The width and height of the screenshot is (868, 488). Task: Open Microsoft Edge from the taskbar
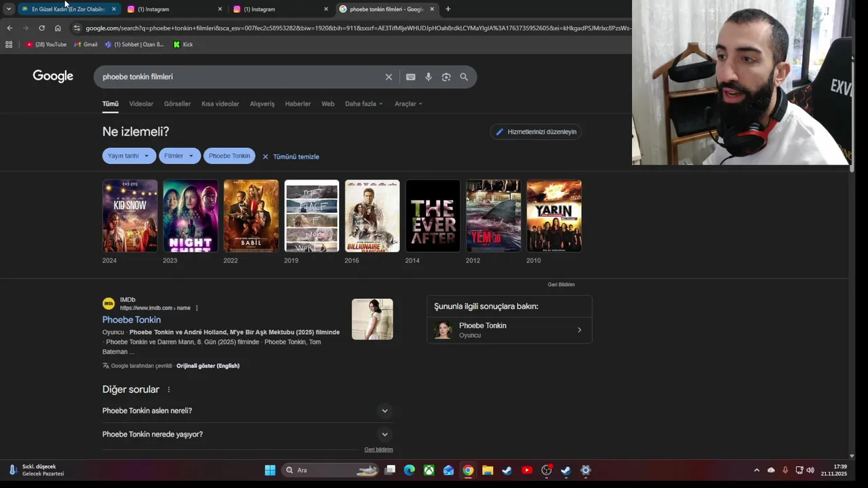coord(409,470)
